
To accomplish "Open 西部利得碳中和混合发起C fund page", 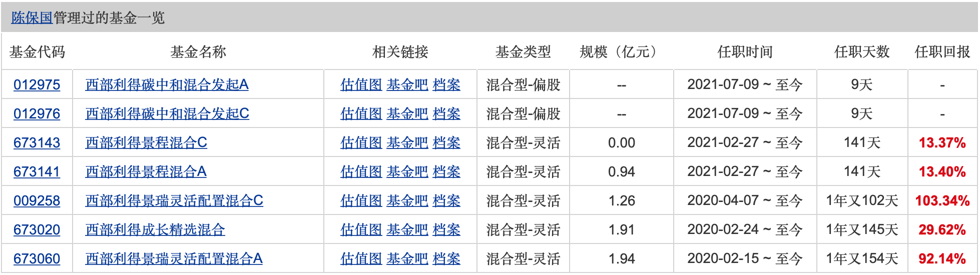I will pyautogui.click(x=167, y=113).
